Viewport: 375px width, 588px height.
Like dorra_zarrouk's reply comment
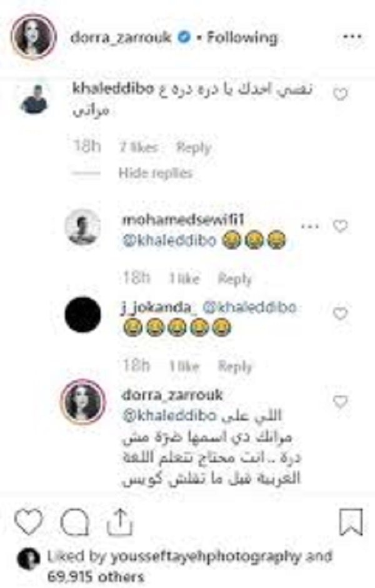click(341, 402)
